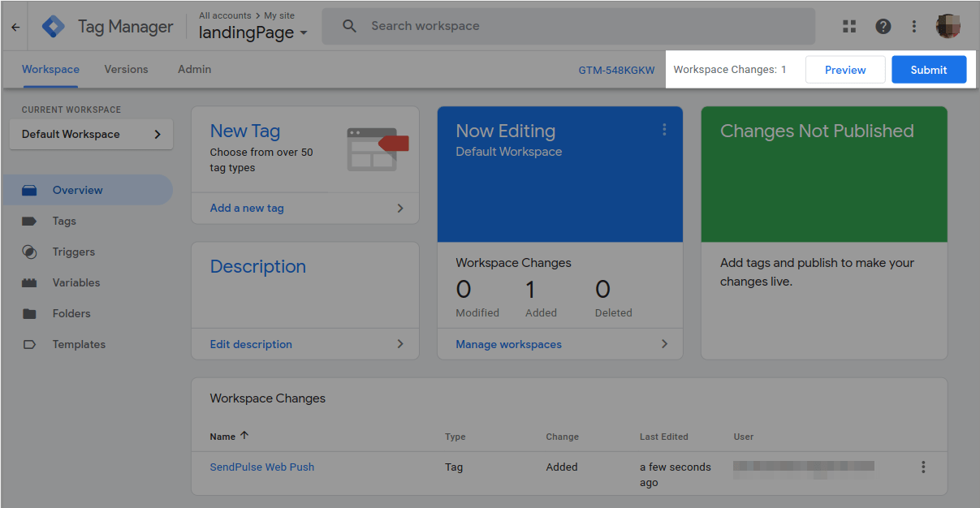Click Edit description link

coord(251,344)
